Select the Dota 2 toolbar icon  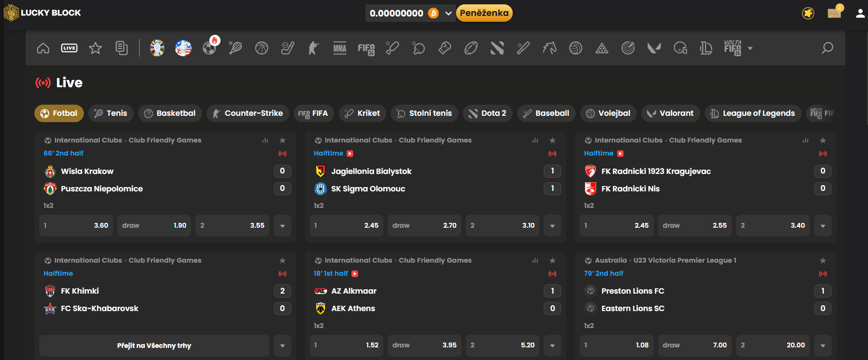497,48
